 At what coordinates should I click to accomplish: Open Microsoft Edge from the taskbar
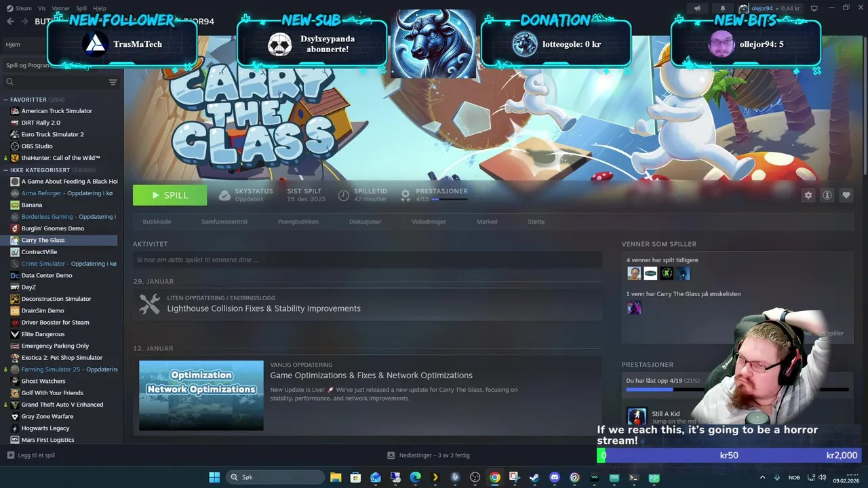click(415, 477)
